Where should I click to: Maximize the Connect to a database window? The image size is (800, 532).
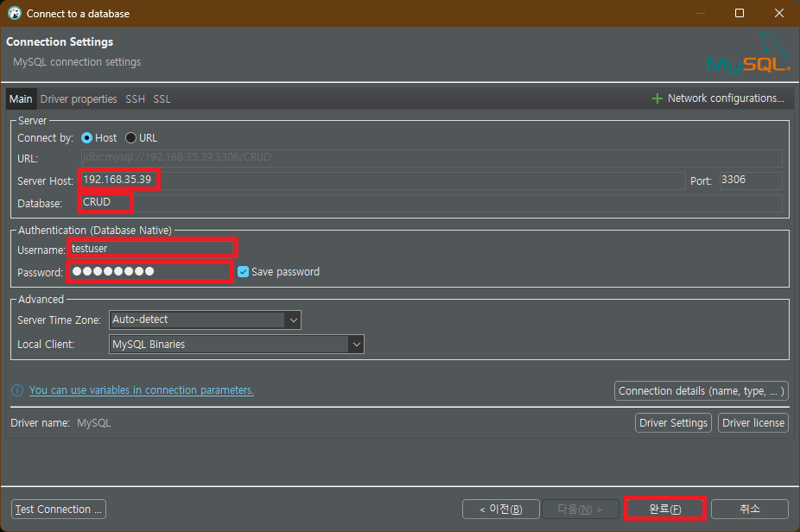(740, 13)
